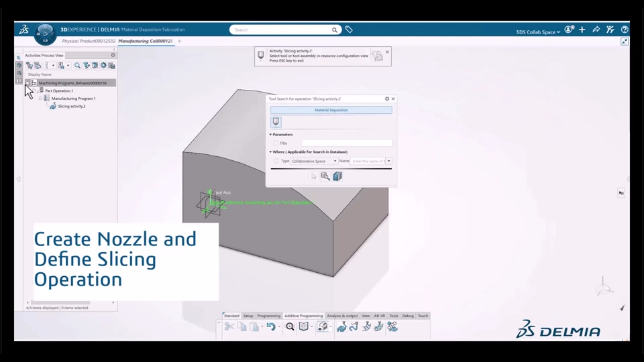Collapse the Part Operation.1 tree node
The image size is (644, 362).
coord(34,90)
